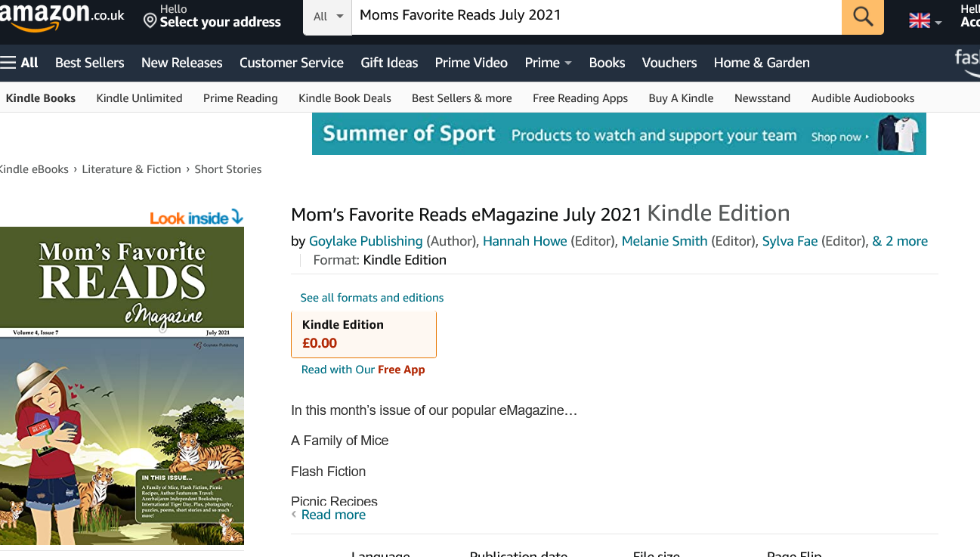This screenshot has height=557, width=980.
Task: Click the search magnifying glass icon
Action: coord(862,17)
